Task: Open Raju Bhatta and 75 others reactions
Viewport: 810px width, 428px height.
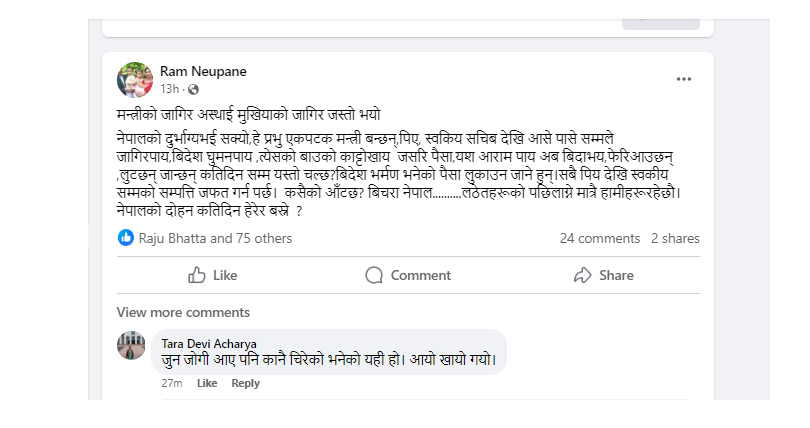Action: coord(215,239)
